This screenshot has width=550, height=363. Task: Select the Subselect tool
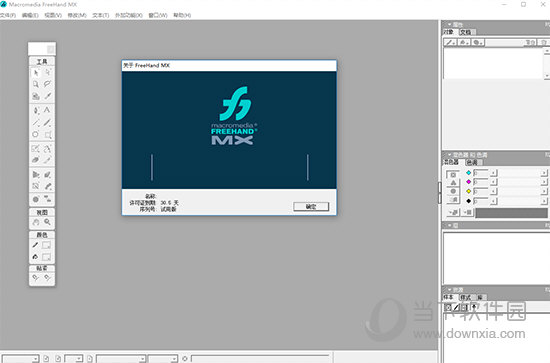[48, 73]
